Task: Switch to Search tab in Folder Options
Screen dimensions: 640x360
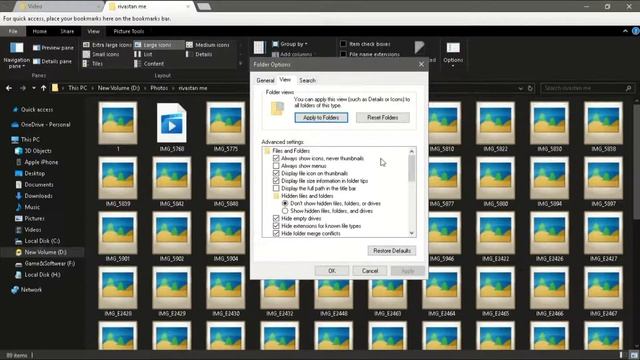Action: (x=307, y=80)
